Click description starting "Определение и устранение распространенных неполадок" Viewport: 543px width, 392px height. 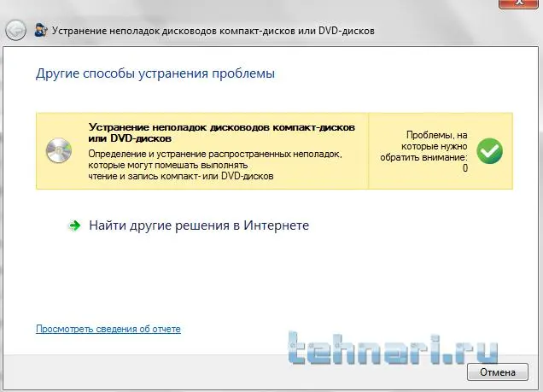tap(215, 165)
